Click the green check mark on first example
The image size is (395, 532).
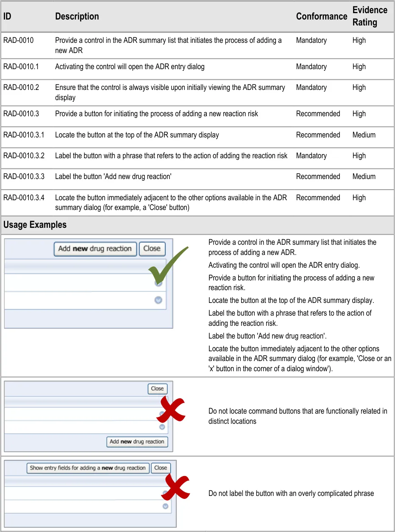point(167,264)
